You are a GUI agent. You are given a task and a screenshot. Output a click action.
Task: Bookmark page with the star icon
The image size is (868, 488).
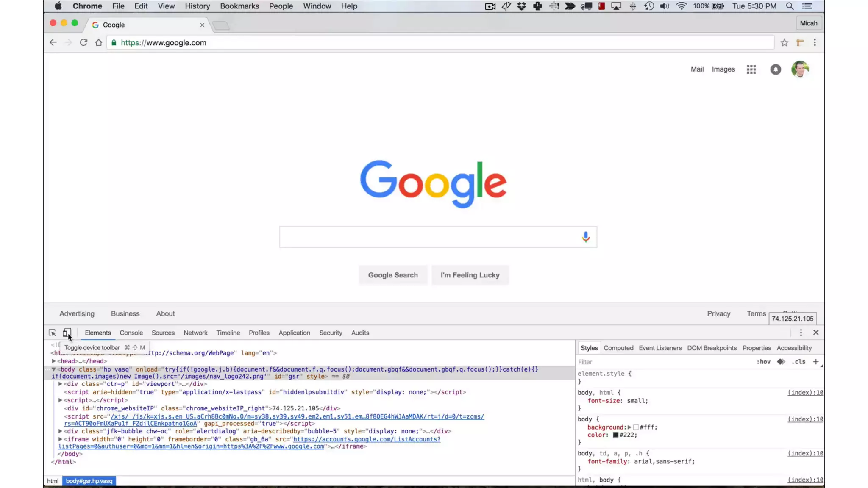click(x=784, y=43)
